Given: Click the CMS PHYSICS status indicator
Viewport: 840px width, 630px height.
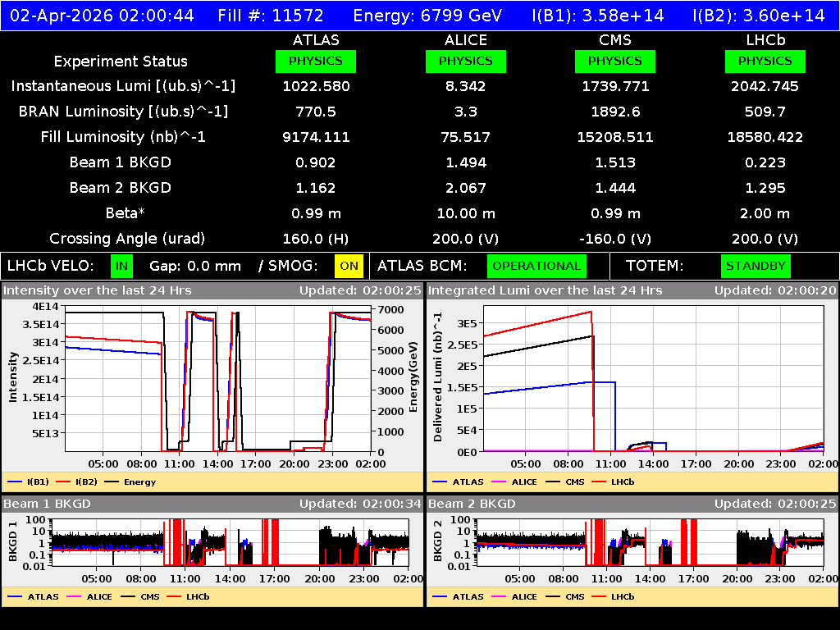Looking at the screenshot, I should click(615, 61).
